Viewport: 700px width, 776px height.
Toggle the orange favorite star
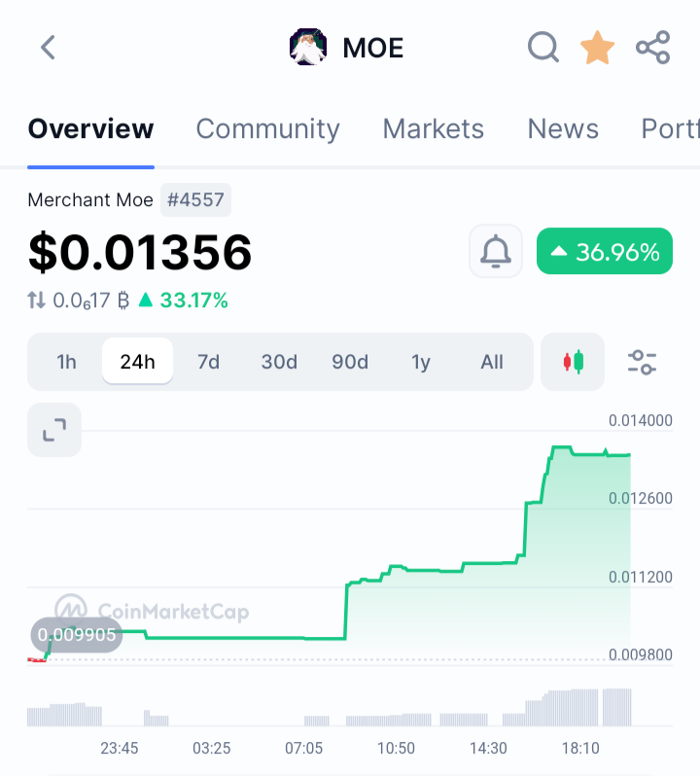(597, 48)
